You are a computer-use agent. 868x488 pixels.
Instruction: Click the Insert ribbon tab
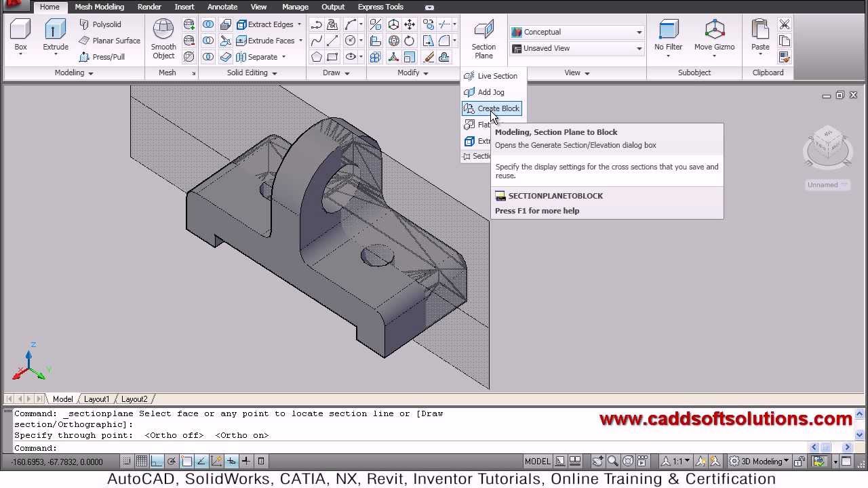pyautogui.click(x=184, y=7)
